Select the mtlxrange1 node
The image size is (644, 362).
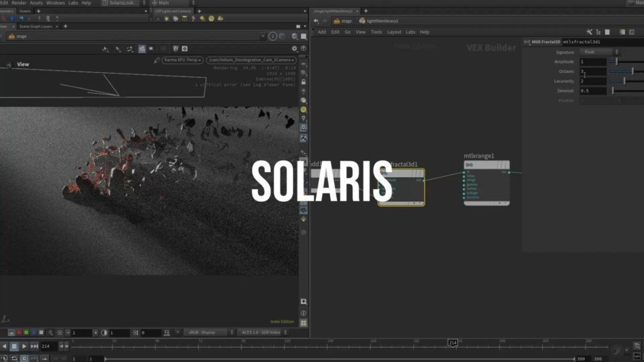487,183
